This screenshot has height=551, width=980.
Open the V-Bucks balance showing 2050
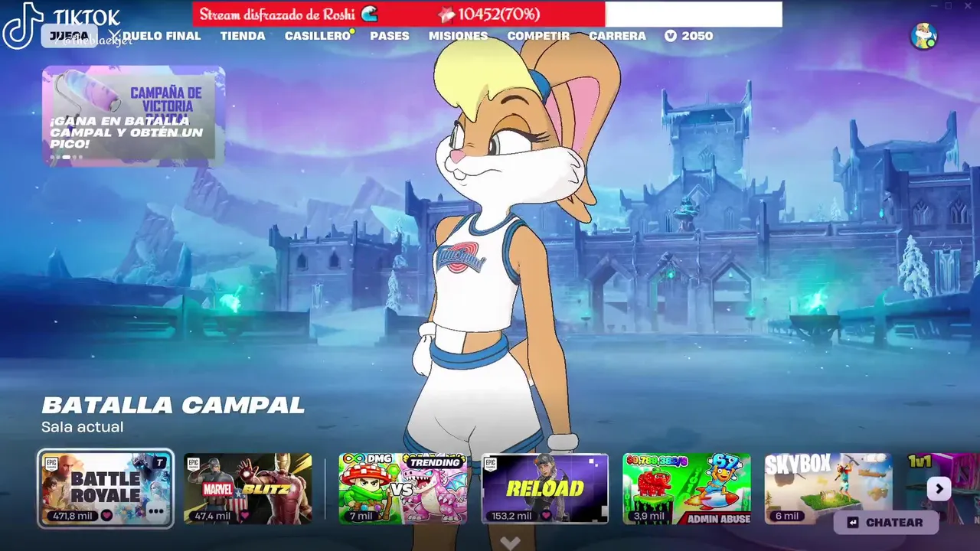click(688, 36)
